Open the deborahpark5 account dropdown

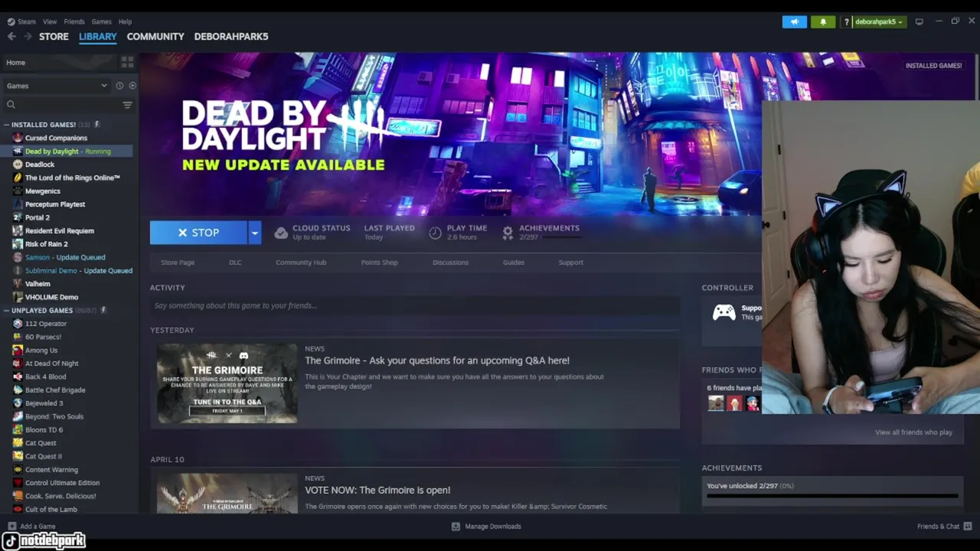tap(879, 21)
